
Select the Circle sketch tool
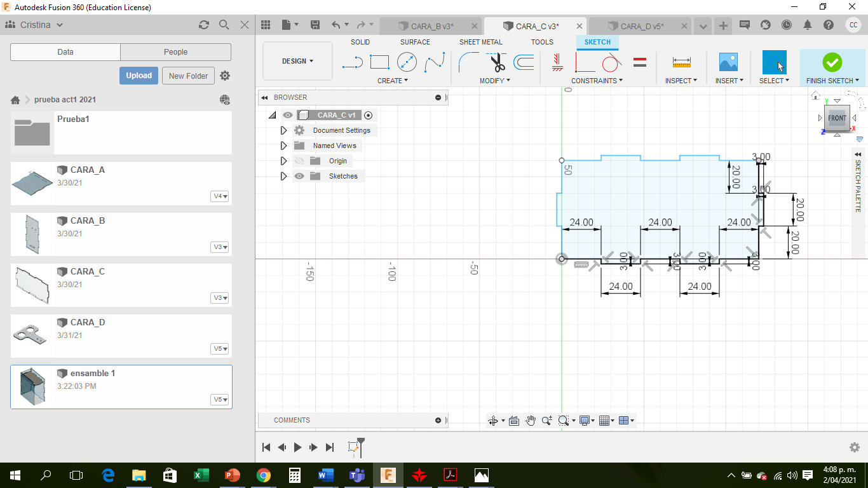click(407, 62)
